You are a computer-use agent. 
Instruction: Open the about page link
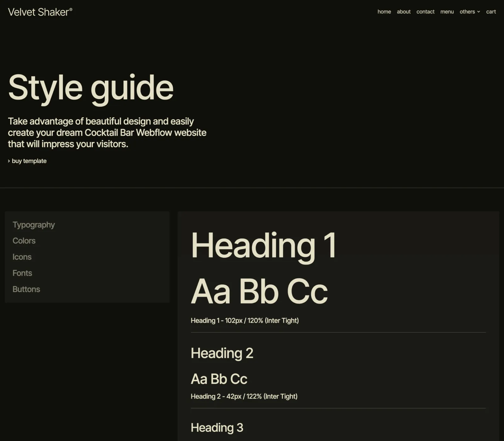[404, 12]
